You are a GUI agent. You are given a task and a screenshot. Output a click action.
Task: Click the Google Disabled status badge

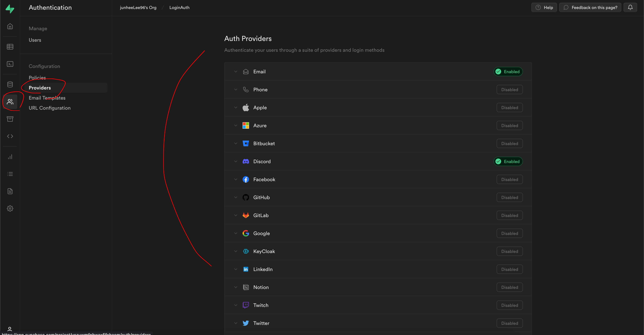509,233
